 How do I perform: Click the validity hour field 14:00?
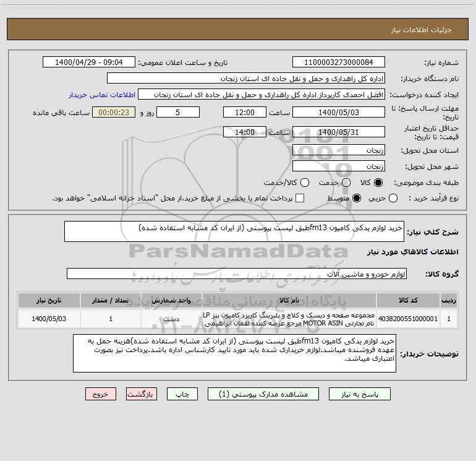(245, 132)
